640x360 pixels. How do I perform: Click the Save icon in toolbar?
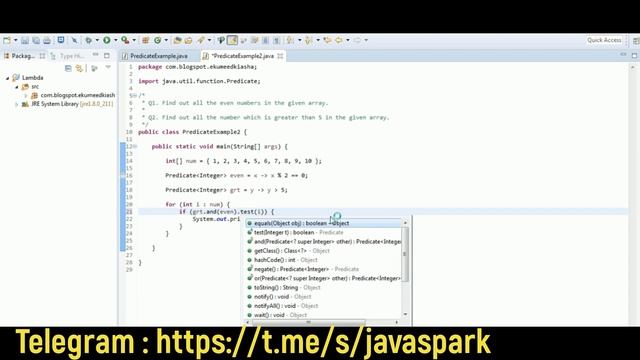(x=25, y=40)
